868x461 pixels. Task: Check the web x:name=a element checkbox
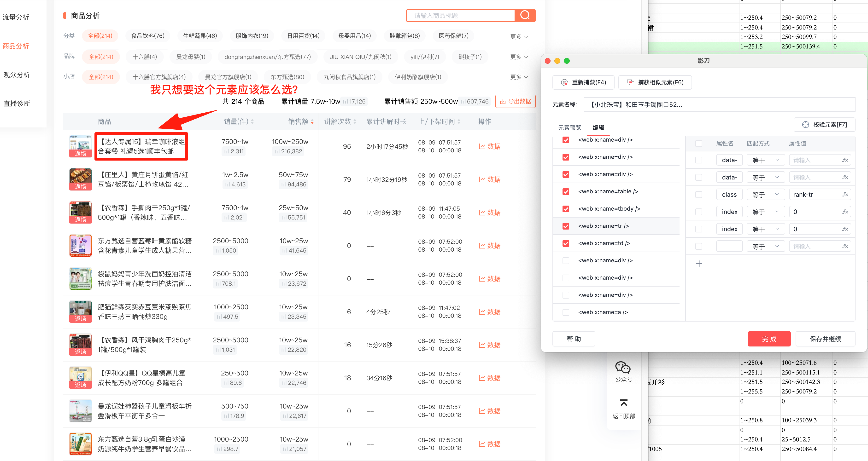566,312
